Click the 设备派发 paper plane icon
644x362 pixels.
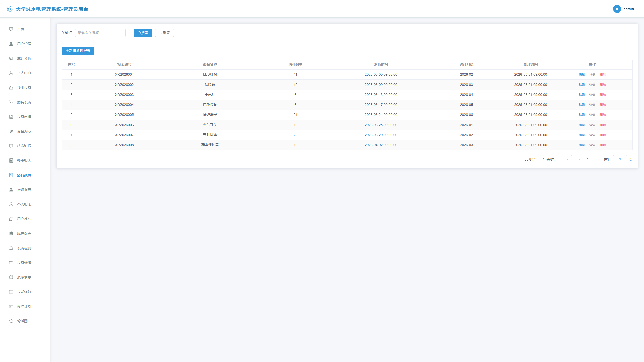click(11, 131)
